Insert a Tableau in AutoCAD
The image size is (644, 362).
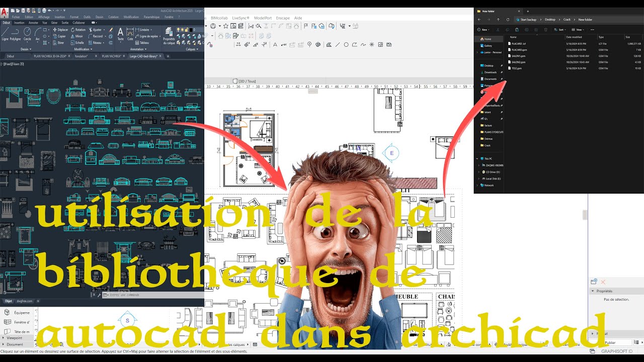point(142,43)
